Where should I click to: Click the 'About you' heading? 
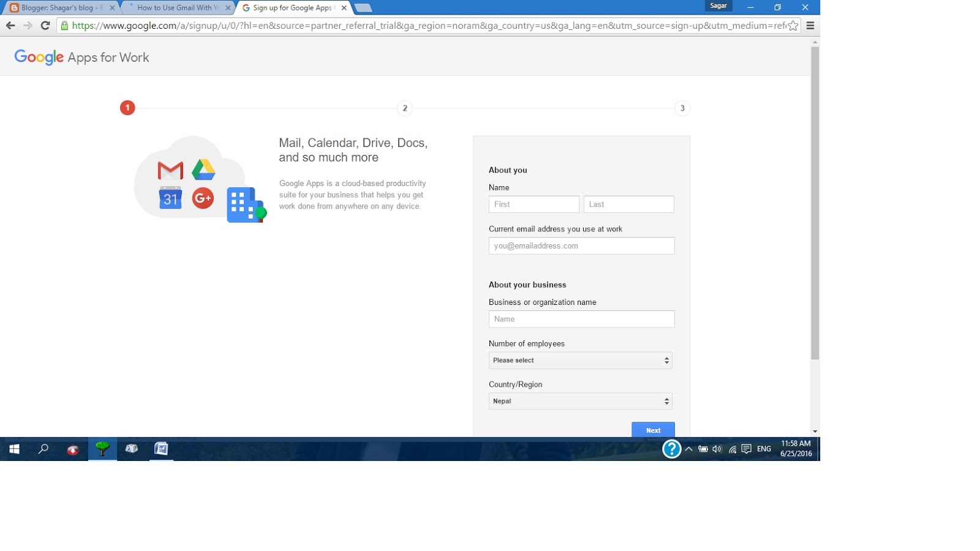point(508,170)
